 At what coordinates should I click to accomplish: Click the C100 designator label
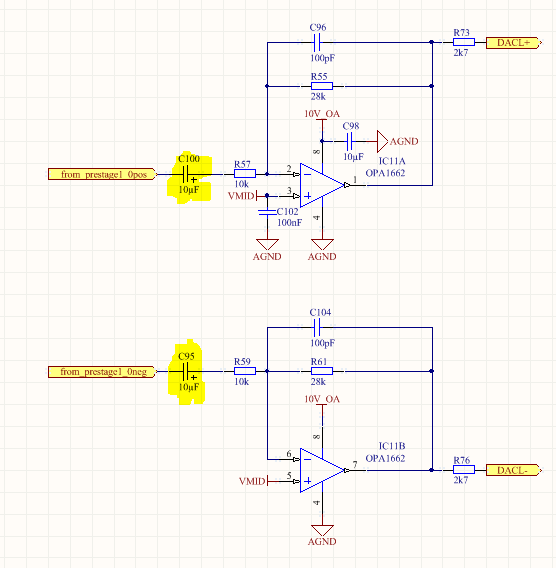189,159
